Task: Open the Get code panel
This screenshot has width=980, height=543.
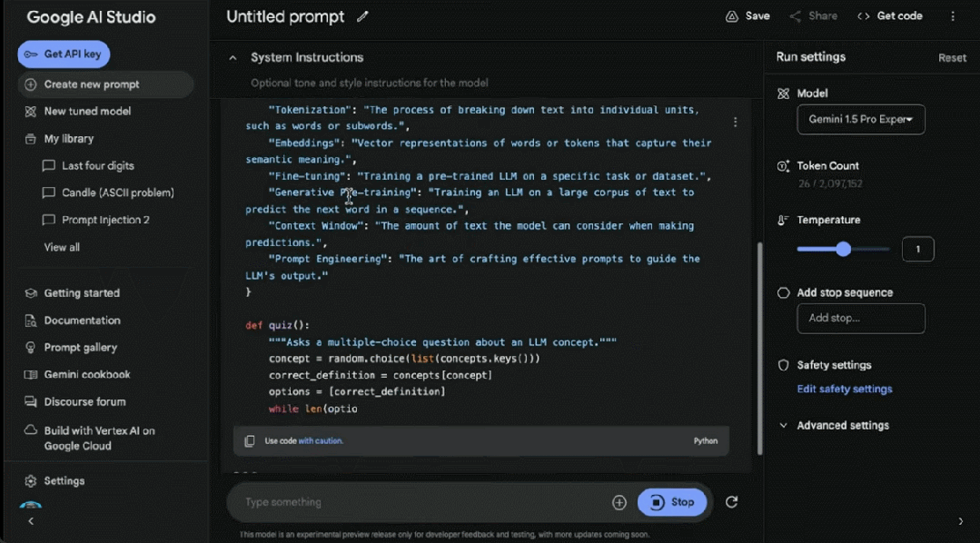Action: [x=888, y=15]
